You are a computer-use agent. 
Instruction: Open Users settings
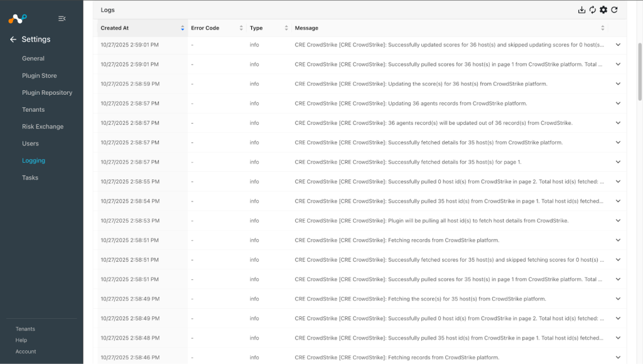pos(30,144)
